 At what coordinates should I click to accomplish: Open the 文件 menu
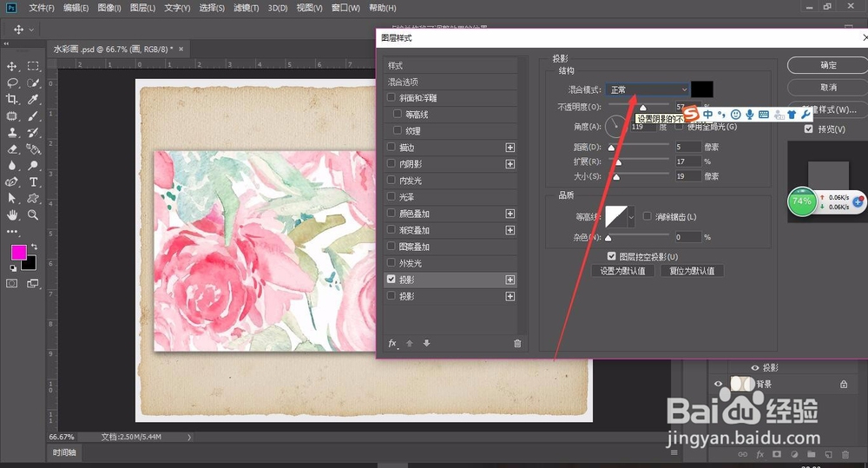point(42,8)
